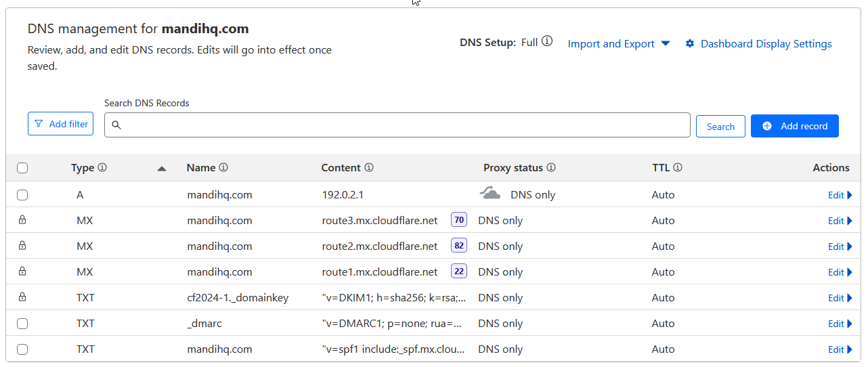Screen dimensions: 868x367
Task: Click the info icon beside Proxy status
Action: click(551, 167)
